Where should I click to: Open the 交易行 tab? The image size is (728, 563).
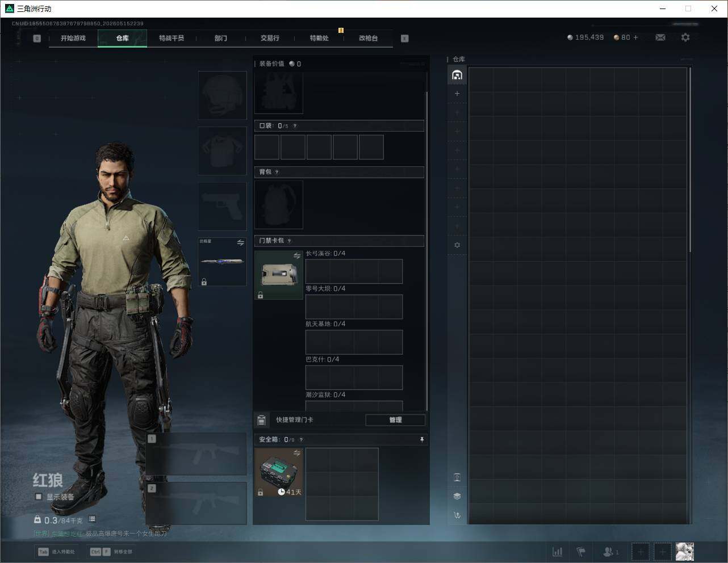tap(270, 38)
